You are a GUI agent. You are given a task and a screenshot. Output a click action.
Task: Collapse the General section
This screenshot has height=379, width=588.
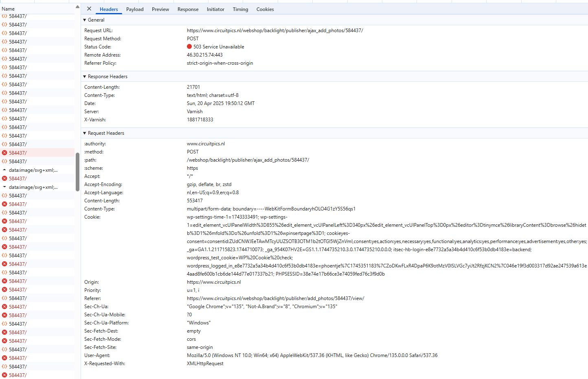click(x=94, y=20)
